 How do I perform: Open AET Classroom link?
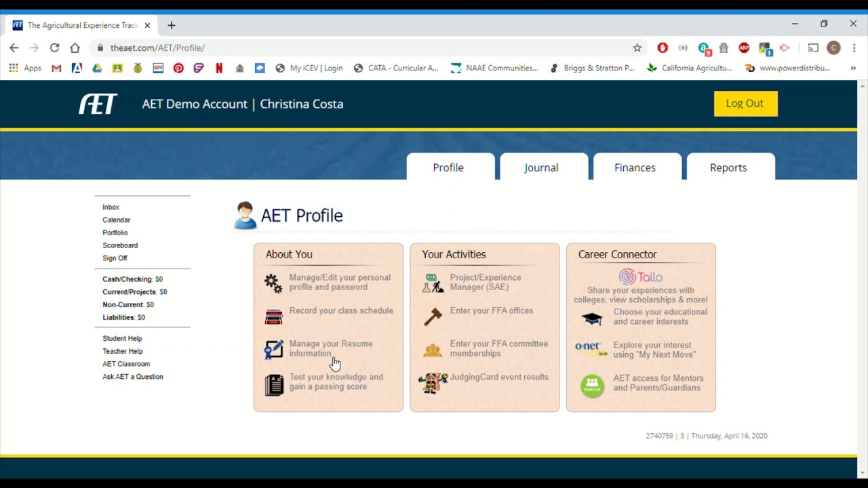126,364
